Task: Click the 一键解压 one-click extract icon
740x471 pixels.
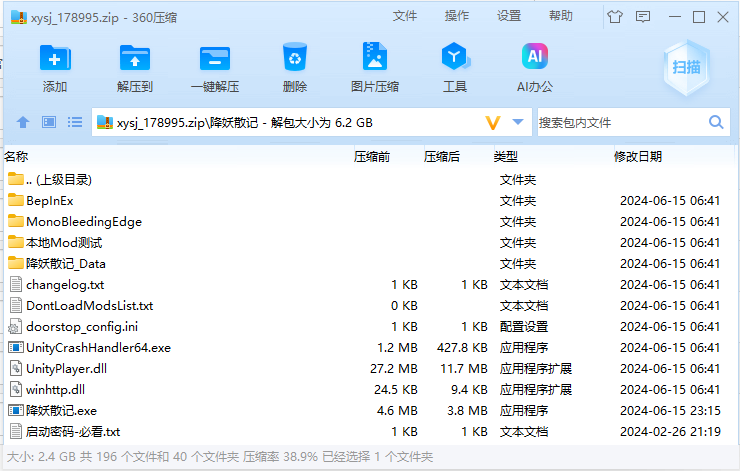Action: [215, 58]
